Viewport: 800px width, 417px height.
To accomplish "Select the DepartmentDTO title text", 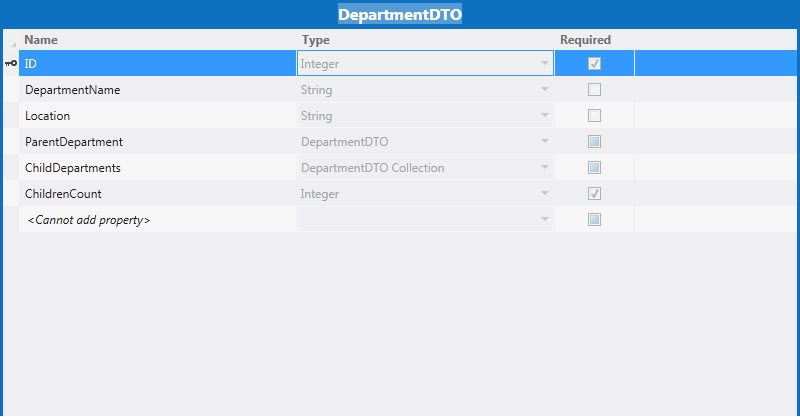I will [x=400, y=14].
